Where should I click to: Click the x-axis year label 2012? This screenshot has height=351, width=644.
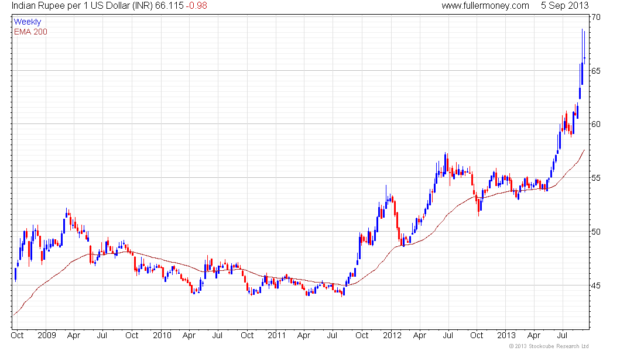(x=392, y=335)
